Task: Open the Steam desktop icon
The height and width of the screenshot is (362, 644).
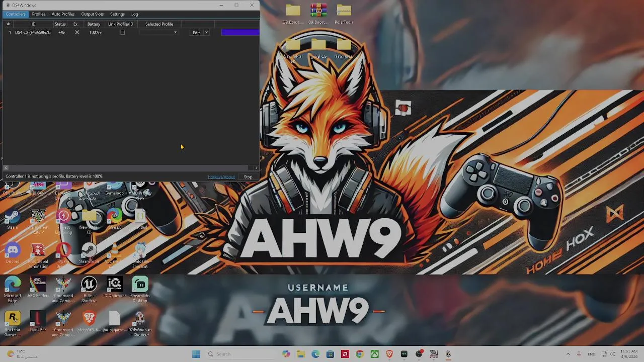Action: click(13, 219)
